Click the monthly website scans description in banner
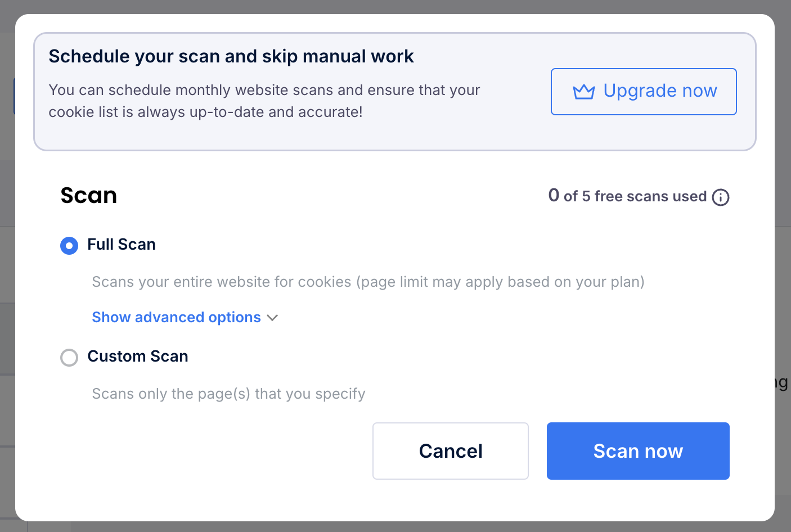This screenshot has width=791, height=532. pos(264,101)
